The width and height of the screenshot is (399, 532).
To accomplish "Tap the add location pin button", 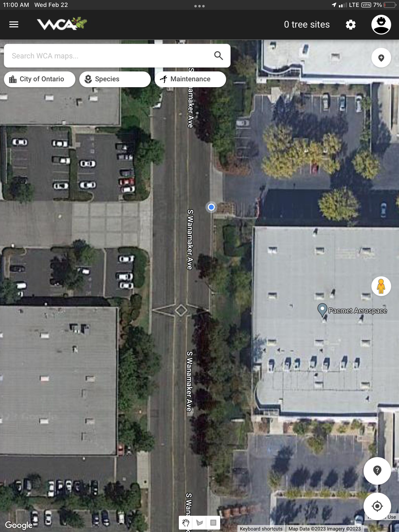I will point(381,58).
